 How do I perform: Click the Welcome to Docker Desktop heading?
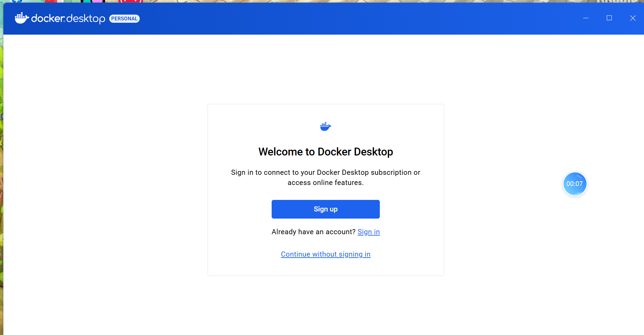tap(326, 152)
